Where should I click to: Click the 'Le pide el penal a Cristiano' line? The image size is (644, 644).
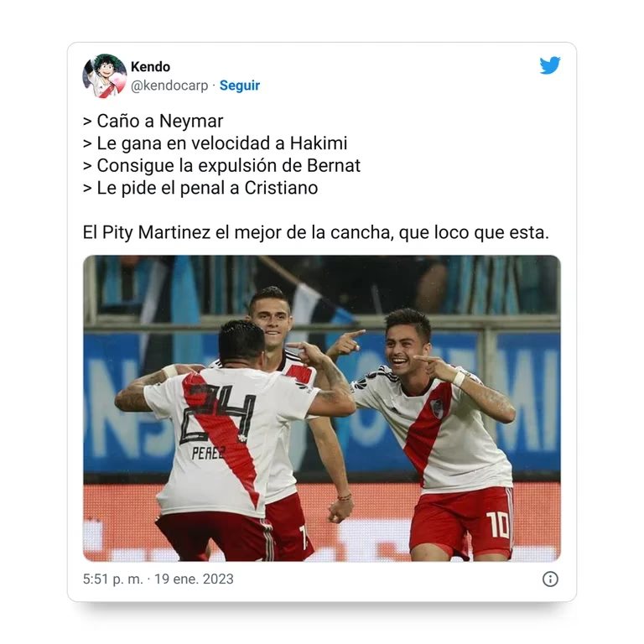(200, 188)
